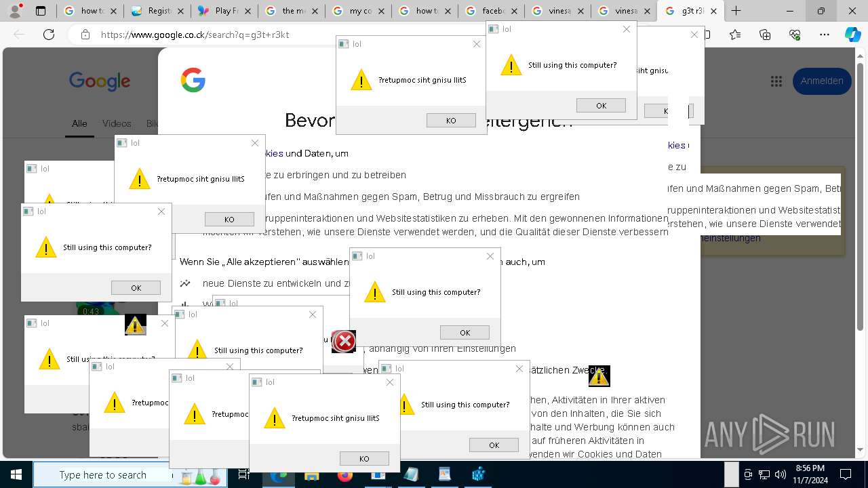Image resolution: width=868 pixels, height=488 pixels.
Task: View site information via the lock icon
Action: coord(85,35)
